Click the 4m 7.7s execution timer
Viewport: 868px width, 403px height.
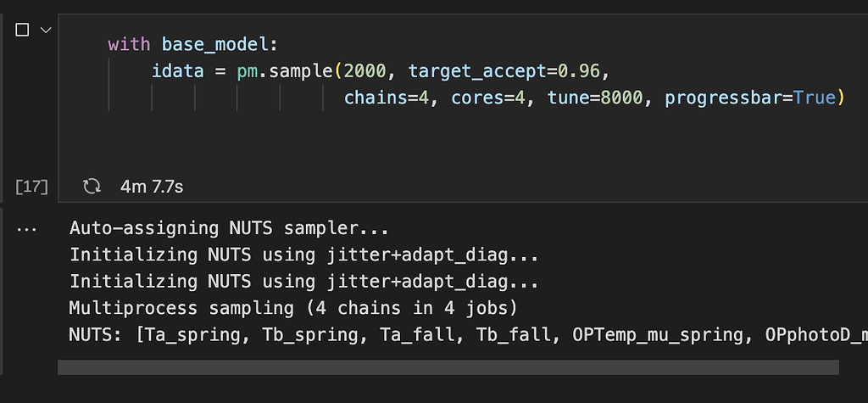[152, 186]
